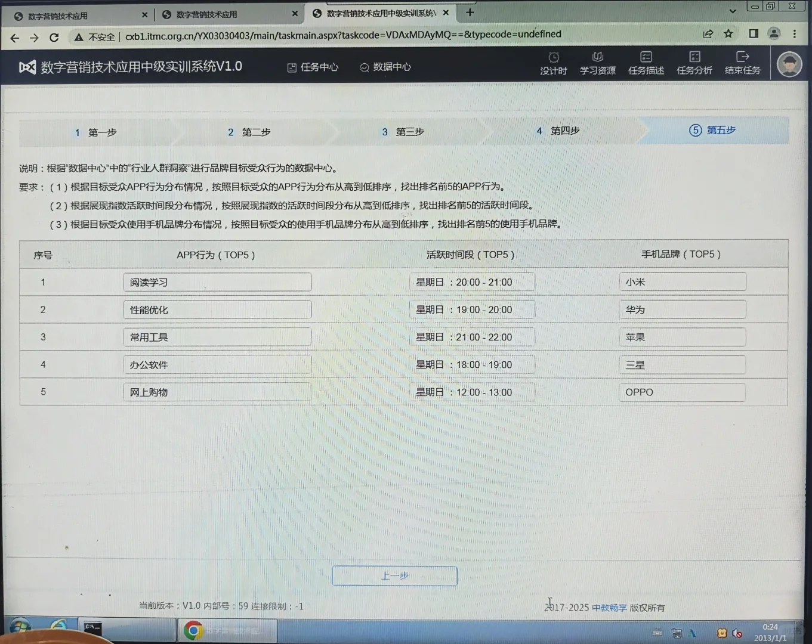Click the brand field containing 小米
Screen dimensions: 812x644
tap(683, 281)
